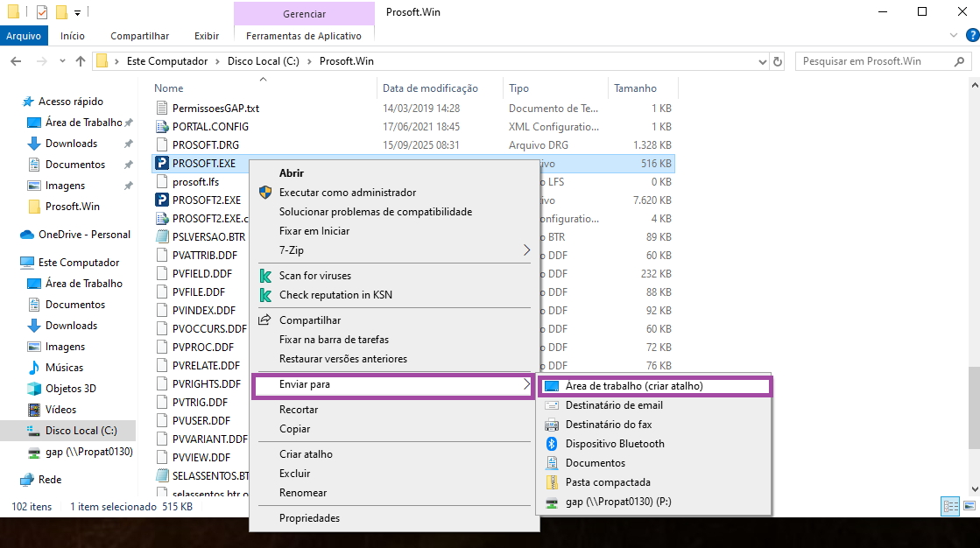980x548 pixels.
Task: Click the PROSOFT2.EXE application icon
Action: [162, 200]
